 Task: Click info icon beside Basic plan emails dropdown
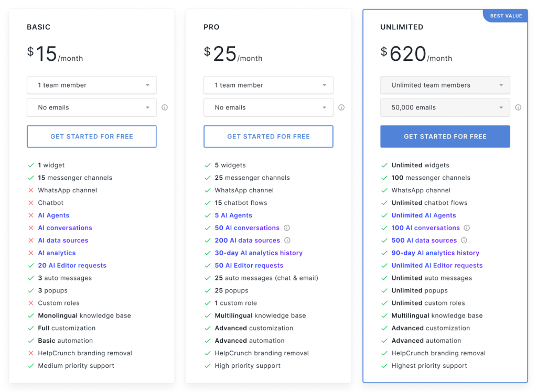(165, 107)
